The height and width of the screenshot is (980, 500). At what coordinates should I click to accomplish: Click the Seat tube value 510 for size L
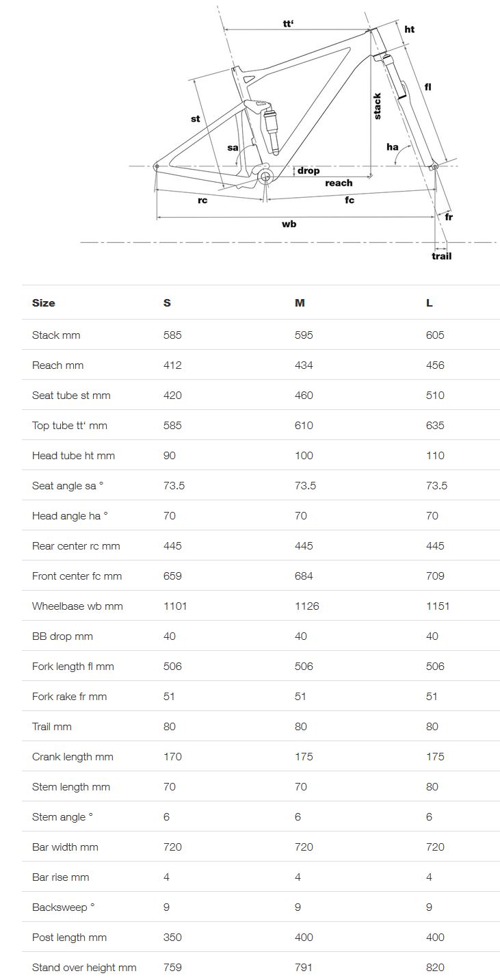(435, 395)
